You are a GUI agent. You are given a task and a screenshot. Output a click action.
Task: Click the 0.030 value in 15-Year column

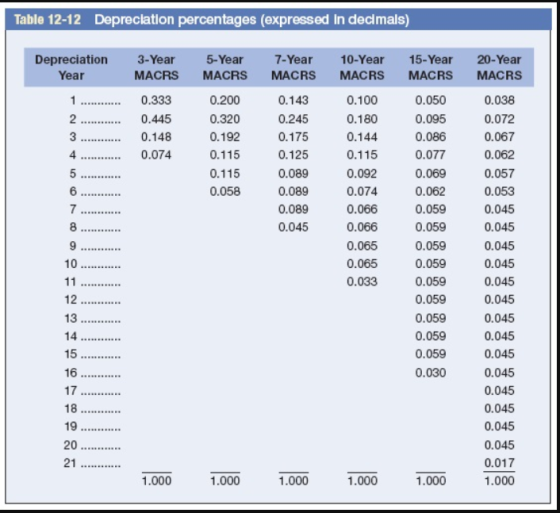coord(430,373)
